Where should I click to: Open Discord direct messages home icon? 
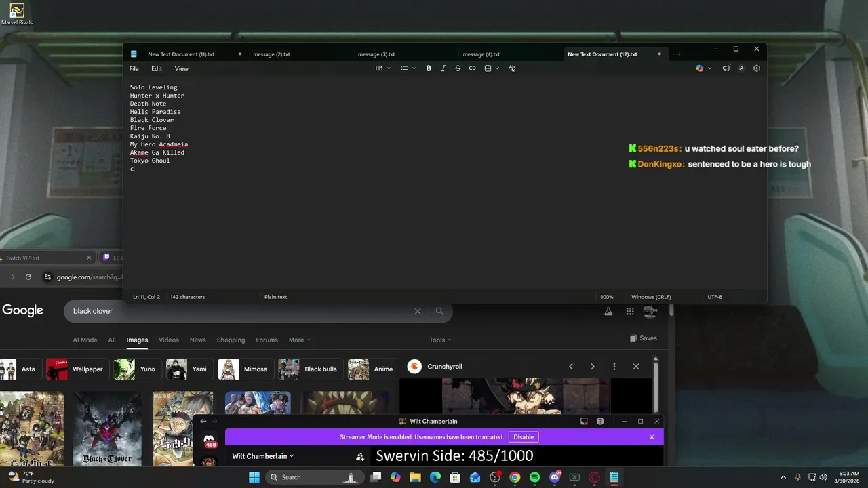(210, 441)
